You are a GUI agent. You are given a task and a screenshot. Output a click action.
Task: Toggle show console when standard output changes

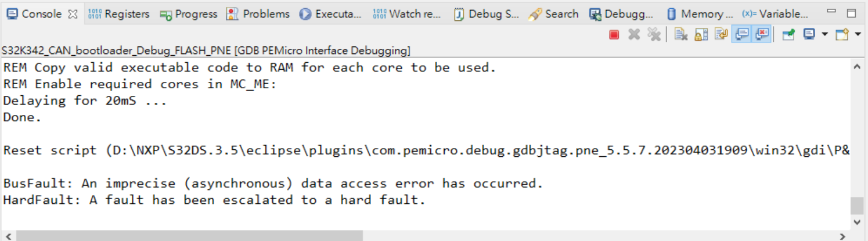(741, 35)
